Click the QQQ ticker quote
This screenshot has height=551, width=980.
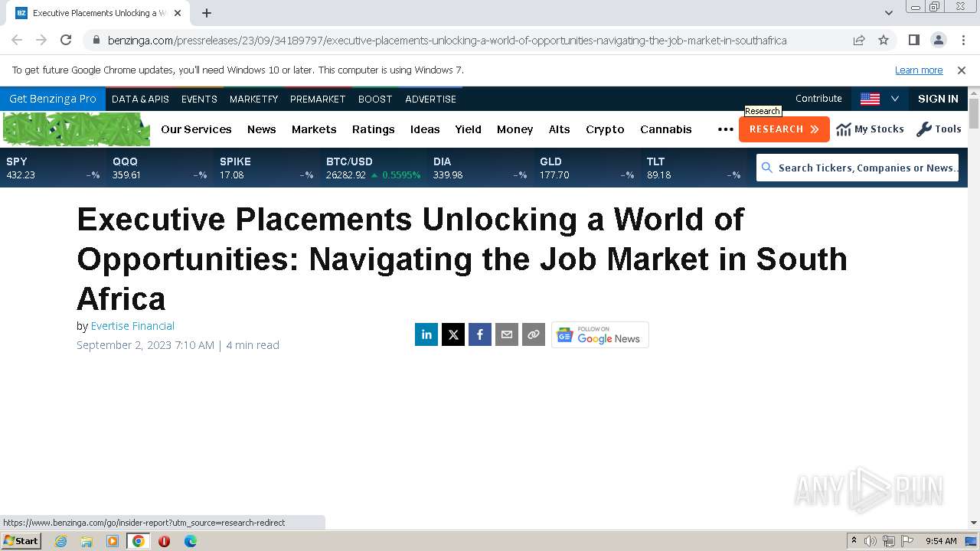160,168
